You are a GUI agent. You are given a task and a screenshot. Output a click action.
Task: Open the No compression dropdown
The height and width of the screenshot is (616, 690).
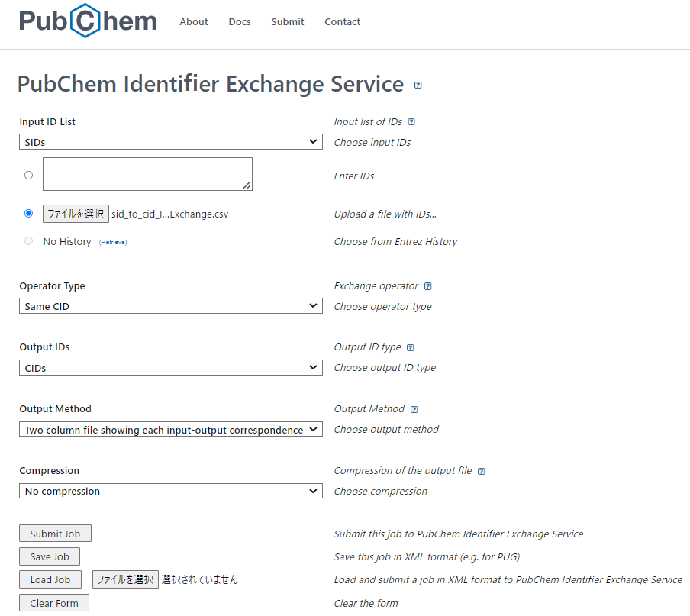pos(170,490)
